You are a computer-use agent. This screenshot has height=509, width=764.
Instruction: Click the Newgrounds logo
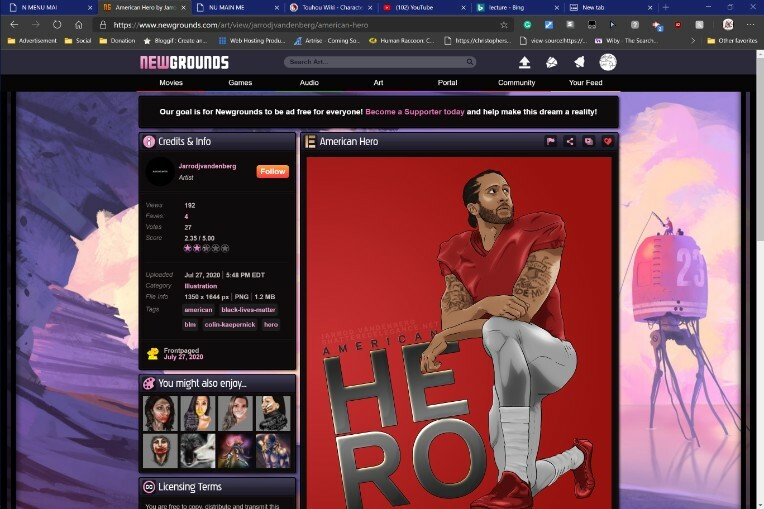tap(184, 62)
